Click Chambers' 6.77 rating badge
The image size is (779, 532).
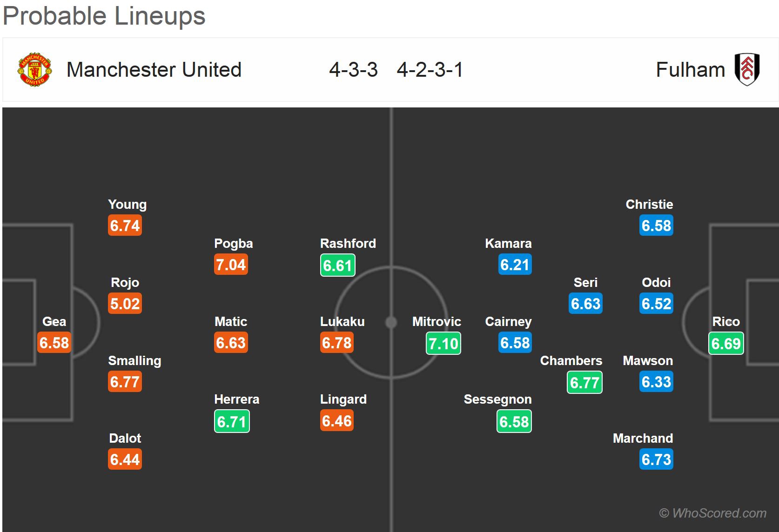point(584,383)
